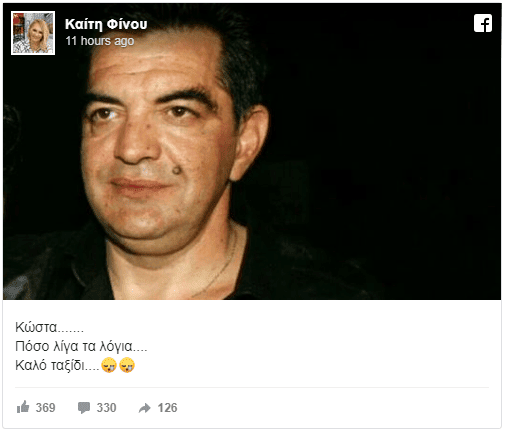Open Καίτη Φίνου's profile picture thumbnail
This screenshot has height=431, width=505.
[x=33, y=33]
